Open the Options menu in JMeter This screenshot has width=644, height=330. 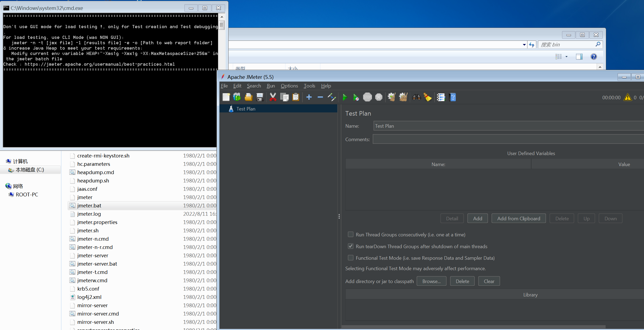point(289,86)
